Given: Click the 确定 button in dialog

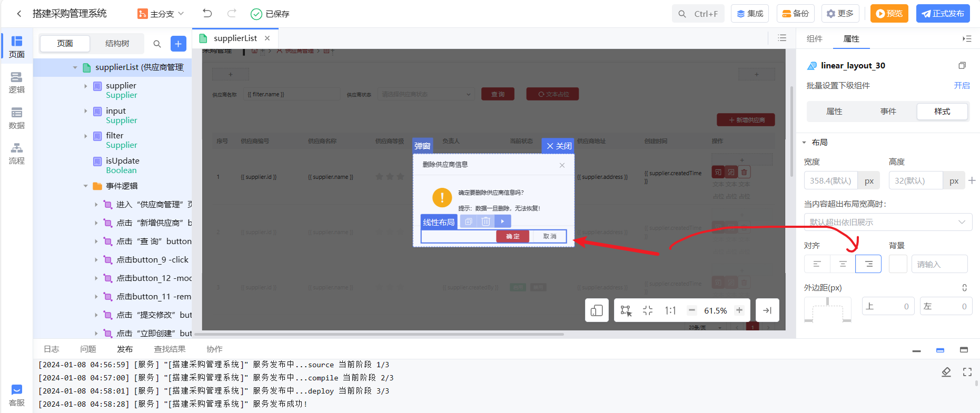Looking at the screenshot, I should pyautogui.click(x=513, y=237).
